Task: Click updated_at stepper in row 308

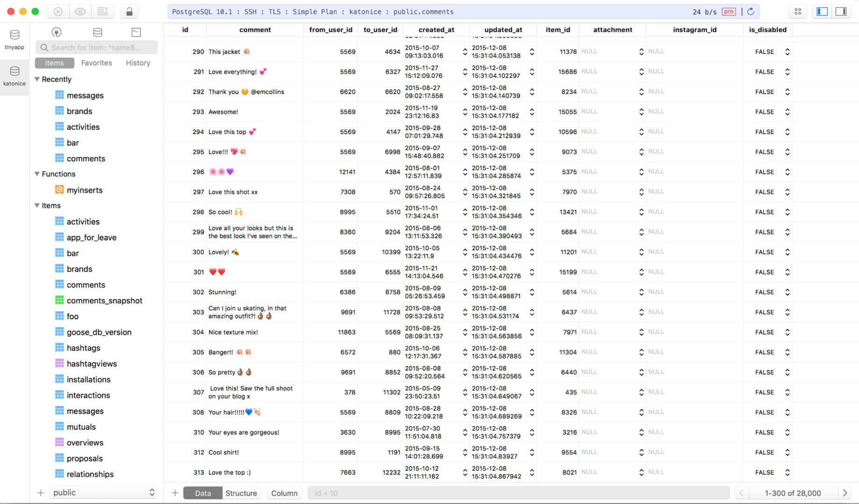Action: pyautogui.click(x=532, y=413)
